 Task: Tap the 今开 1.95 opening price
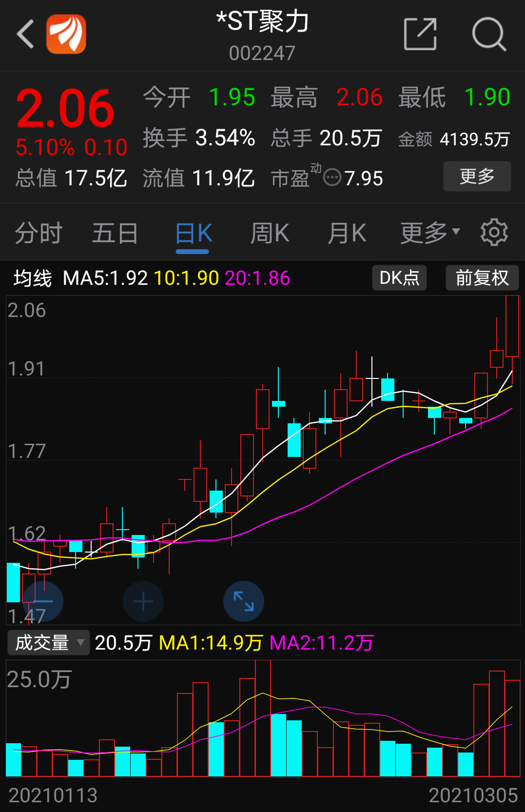coord(199,97)
